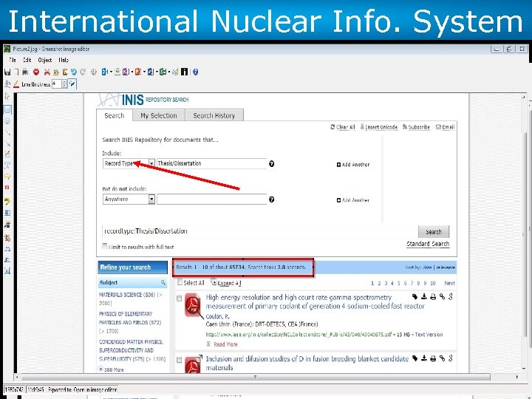
Task: Check the box for Inclusion and difusion result
Action: 179,360
